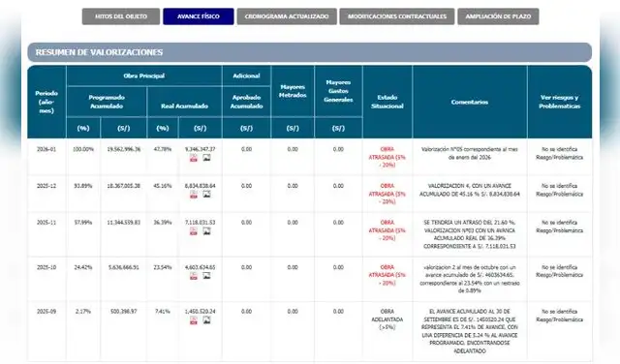The height and width of the screenshot is (364, 620).
Task: Click Obra Atrasada status for 2025-10
Action: (x=387, y=275)
